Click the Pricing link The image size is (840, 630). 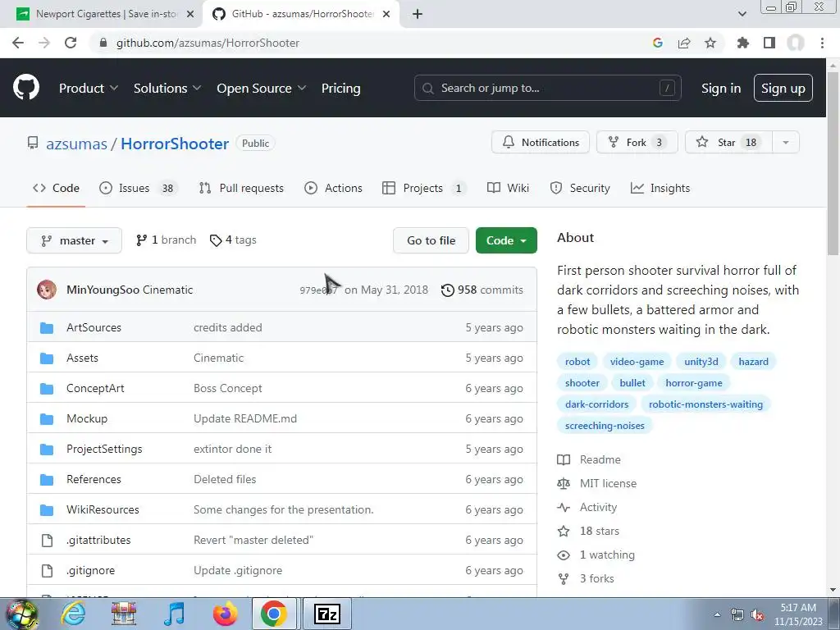tap(340, 88)
